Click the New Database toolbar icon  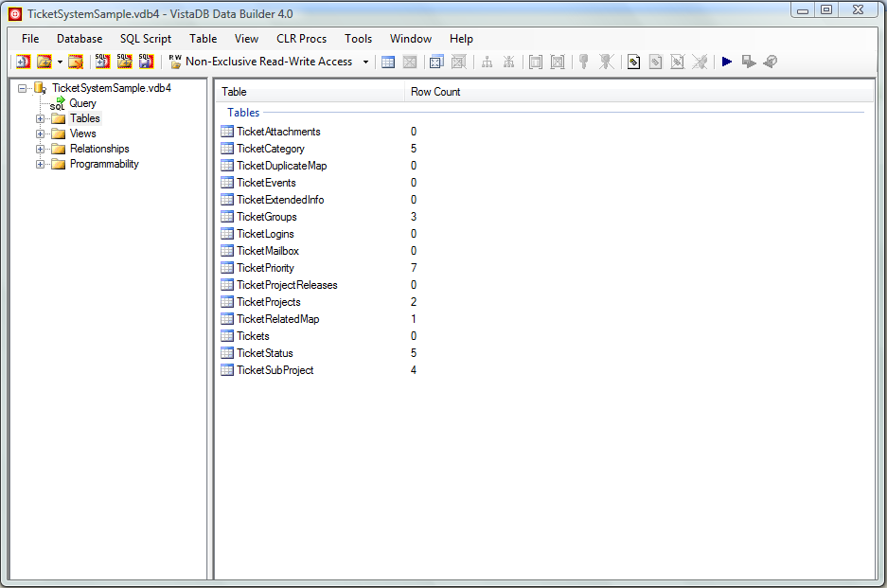[23, 62]
